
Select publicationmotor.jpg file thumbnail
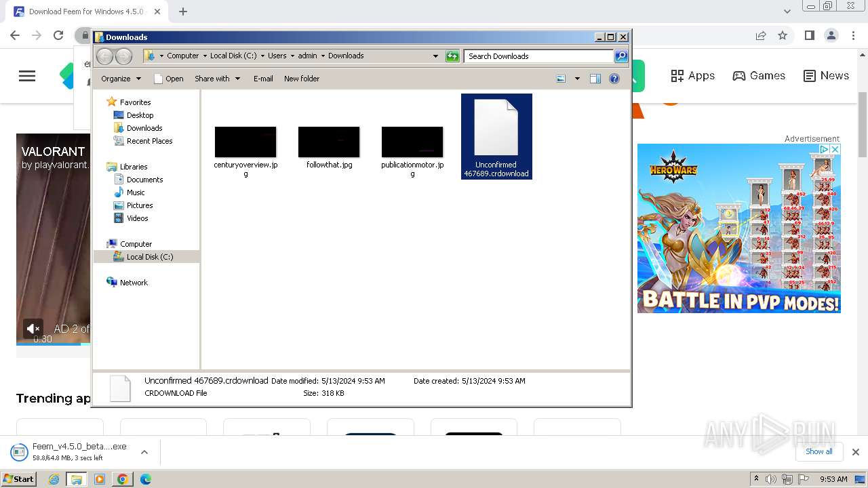(x=412, y=142)
